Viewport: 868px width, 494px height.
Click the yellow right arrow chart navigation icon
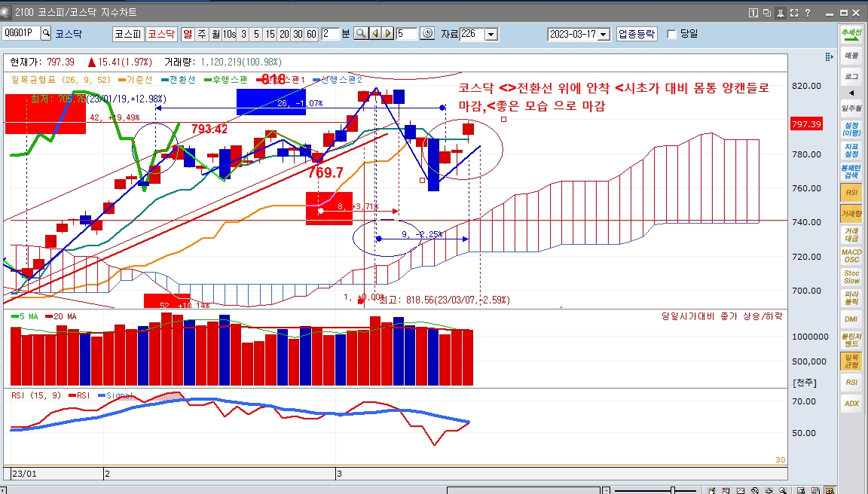point(388,34)
